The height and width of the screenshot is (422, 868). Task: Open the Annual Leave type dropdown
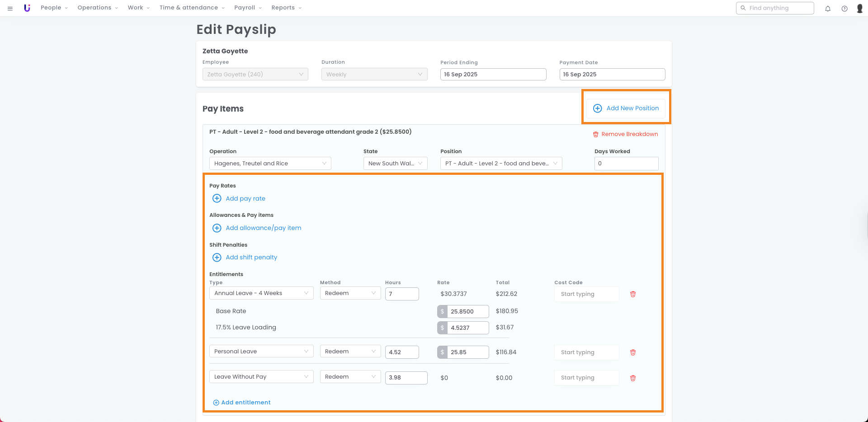point(261,293)
